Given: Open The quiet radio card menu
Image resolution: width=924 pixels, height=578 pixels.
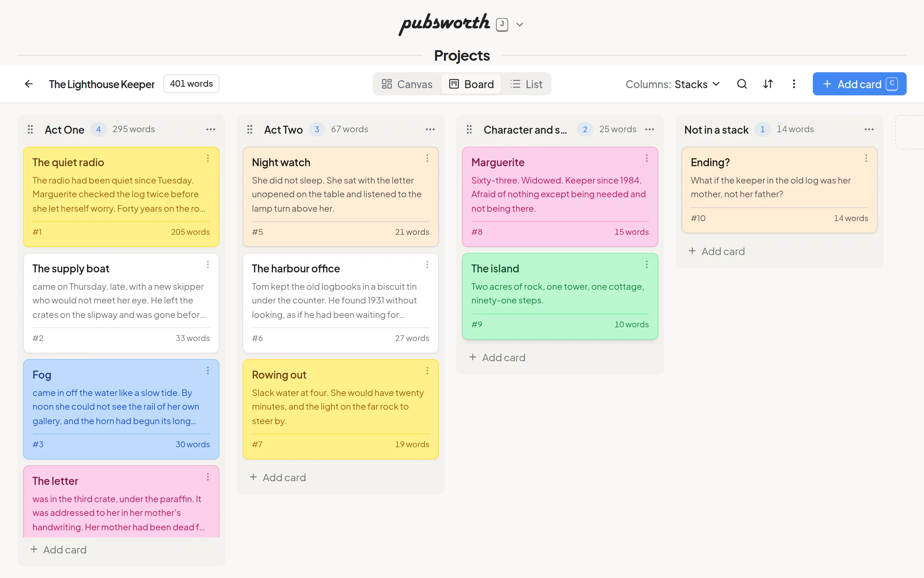Looking at the screenshot, I should [208, 158].
